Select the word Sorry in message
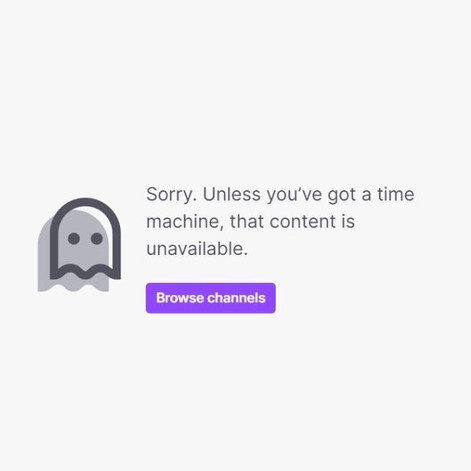The image size is (471, 471). [169, 194]
